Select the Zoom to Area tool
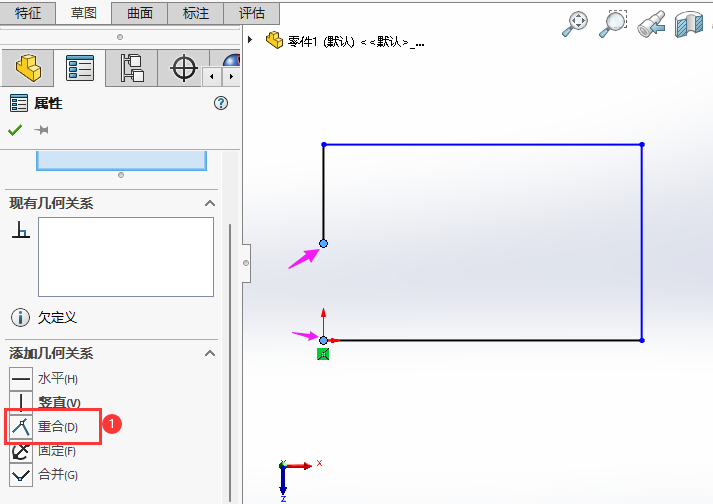Screen dimensions: 713x504 (x=613, y=24)
